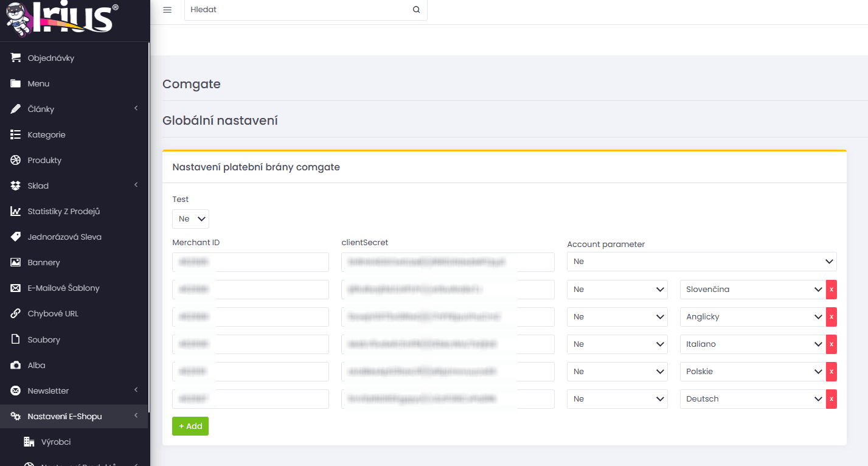868x466 pixels.
Task: Open the Slovenčina language dropdown
Action: click(752, 290)
